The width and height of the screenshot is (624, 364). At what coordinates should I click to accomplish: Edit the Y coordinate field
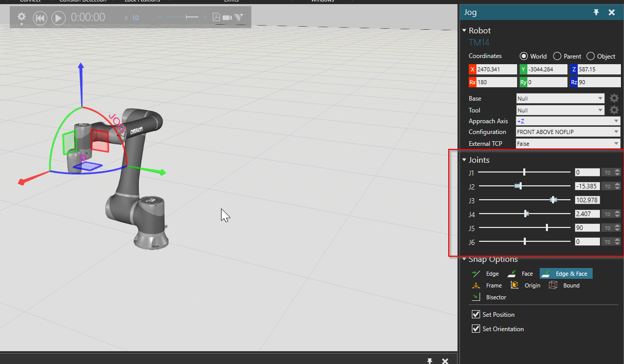pyautogui.click(x=548, y=69)
